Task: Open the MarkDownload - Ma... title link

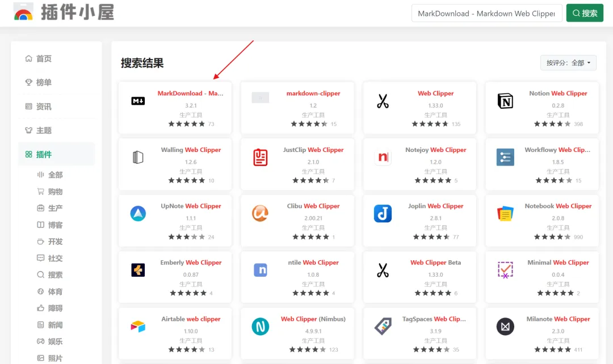Action: (190, 94)
